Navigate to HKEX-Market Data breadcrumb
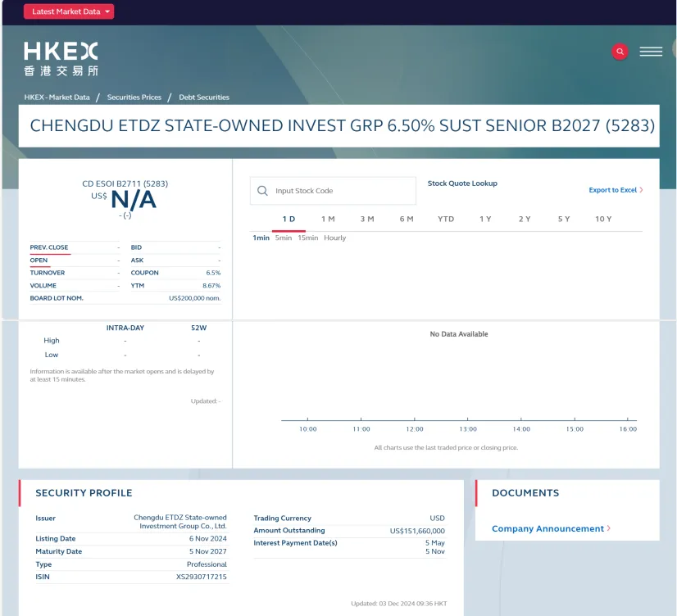 57,97
